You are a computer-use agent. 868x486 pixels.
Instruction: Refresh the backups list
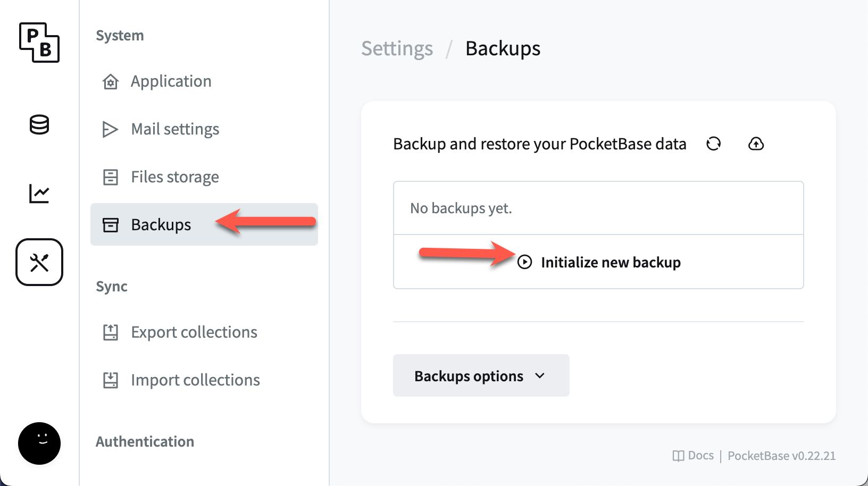(713, 144)
